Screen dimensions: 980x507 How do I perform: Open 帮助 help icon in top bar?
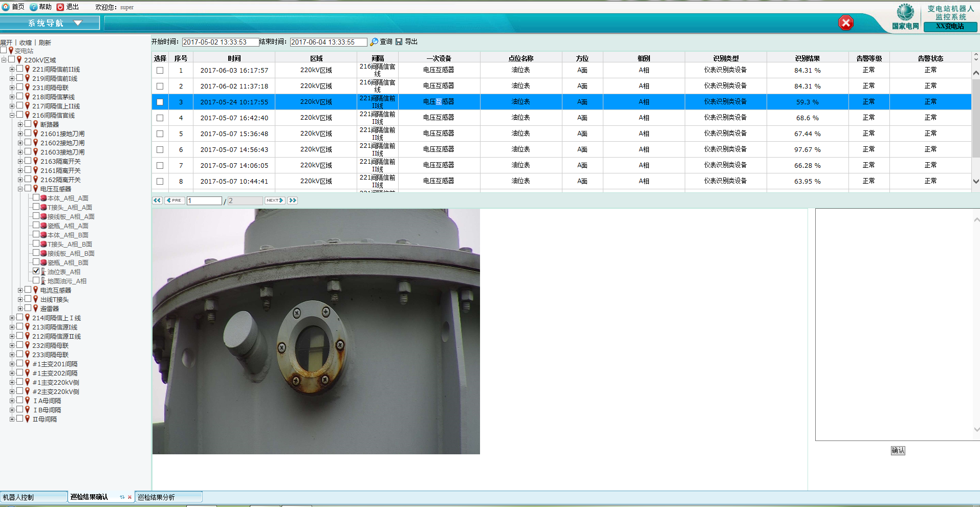(x=33, y=7)
